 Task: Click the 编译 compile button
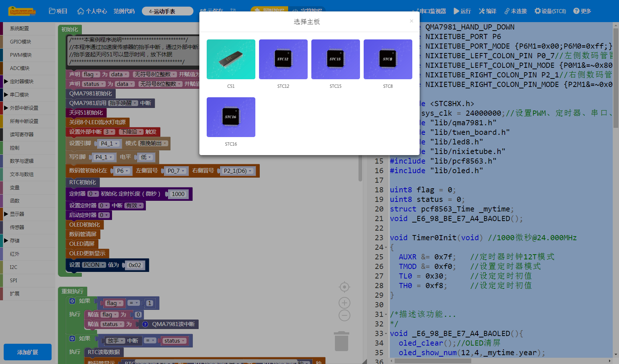pos(488,11)
